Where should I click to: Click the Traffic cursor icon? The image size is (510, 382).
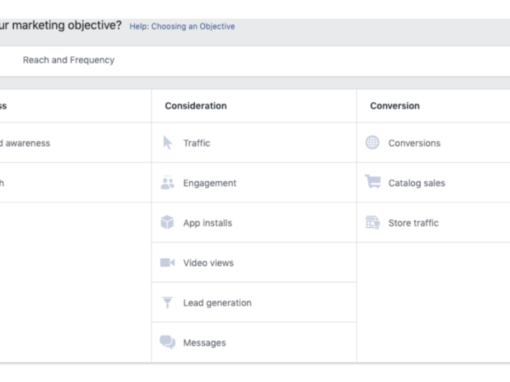[167, 143]
